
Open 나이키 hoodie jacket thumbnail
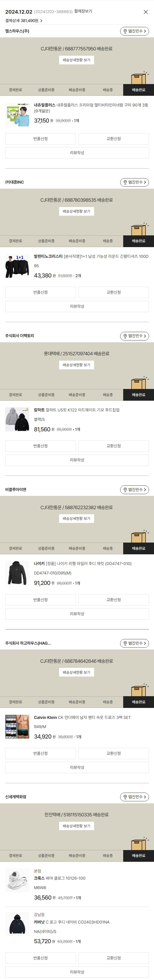point(17,573)
